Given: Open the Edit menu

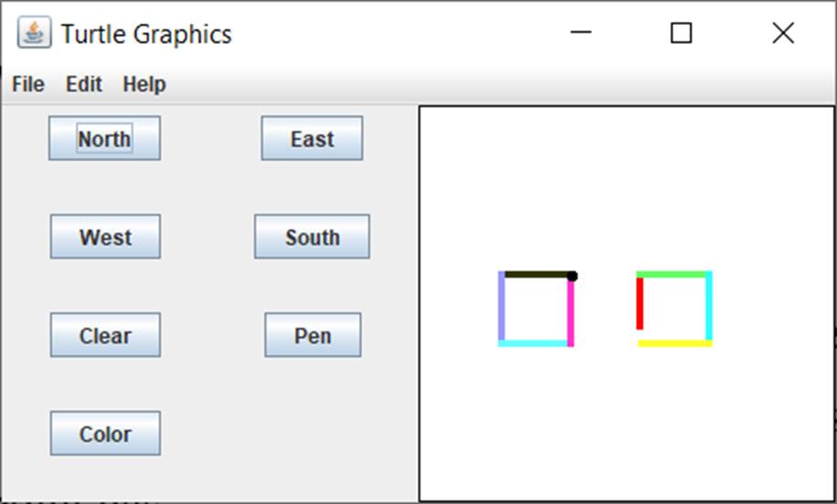Looking at the screenshot, I should point(84,85).
